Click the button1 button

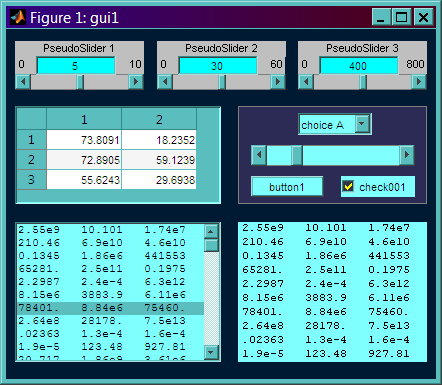point(287,187)
